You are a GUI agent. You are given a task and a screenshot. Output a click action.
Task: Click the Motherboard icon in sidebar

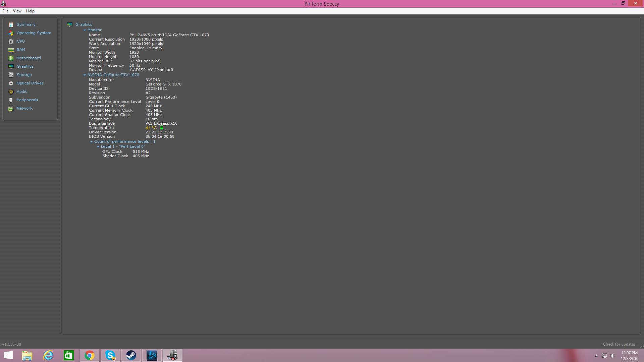(11, 58)
